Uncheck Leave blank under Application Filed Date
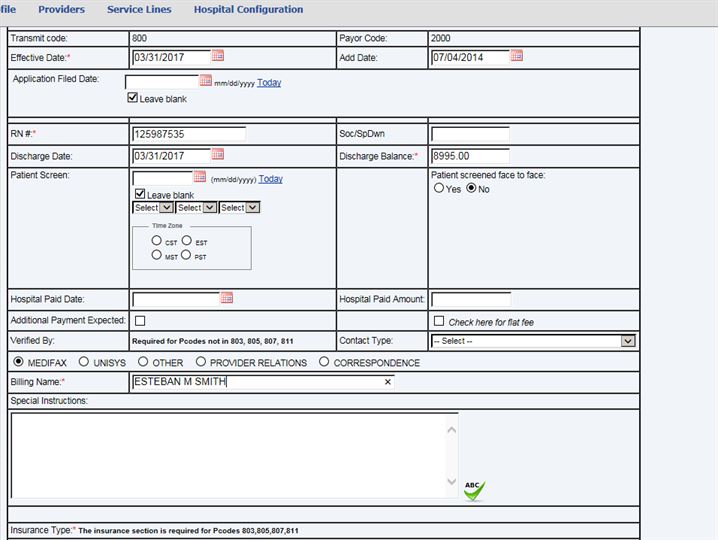 133,98
